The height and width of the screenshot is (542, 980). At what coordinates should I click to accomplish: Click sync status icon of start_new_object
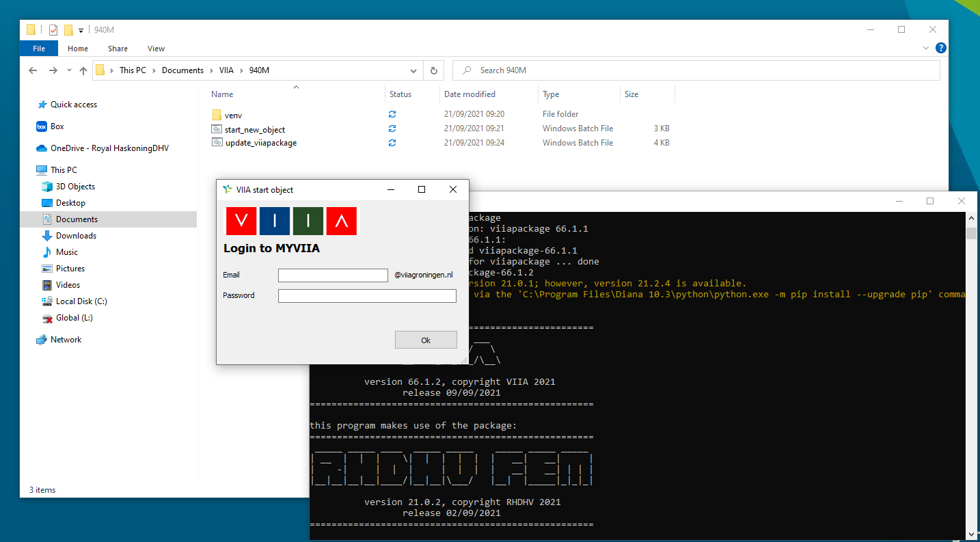coord(392,128)
